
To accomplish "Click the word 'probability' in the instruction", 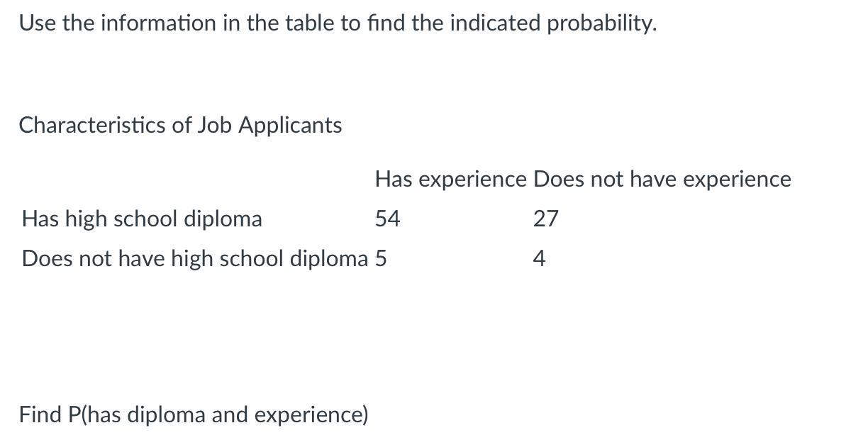I will 601,23.
